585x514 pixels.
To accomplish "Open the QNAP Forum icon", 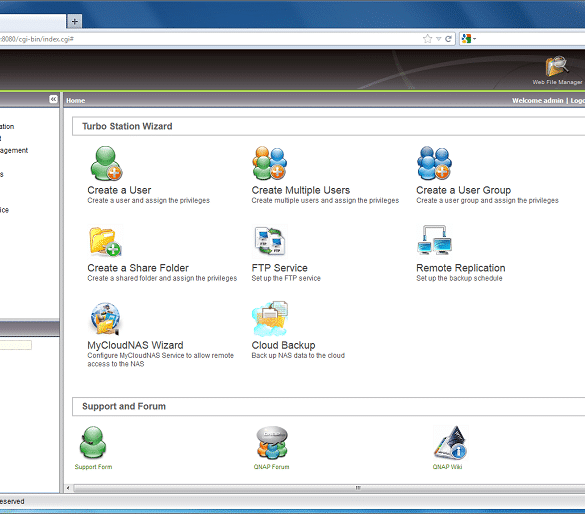I will 272,442.
